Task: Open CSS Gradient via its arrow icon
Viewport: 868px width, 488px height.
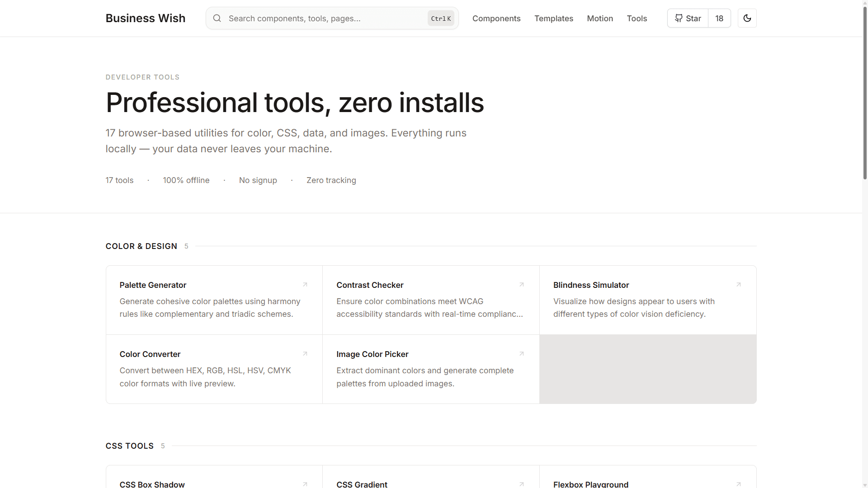Action: pos(521,484)
